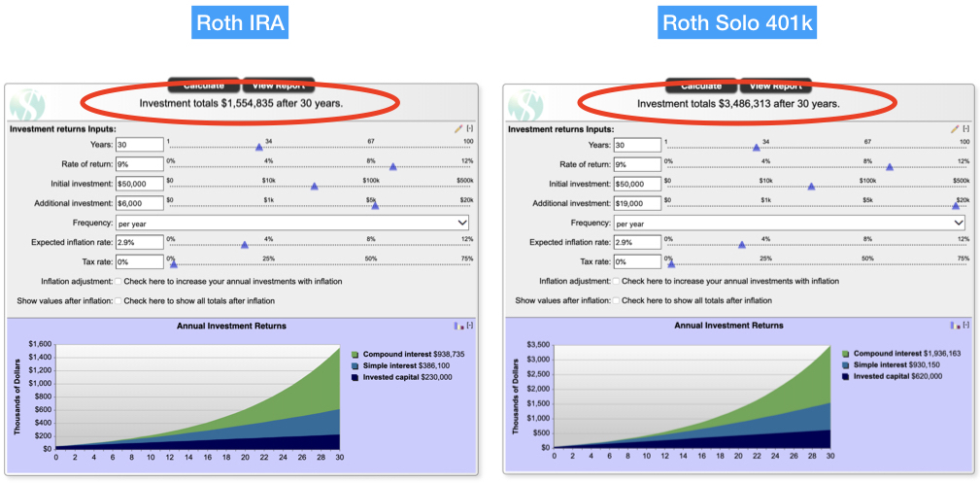Click the Years slider handle in Roth IRA panel
The height and width of the screenshot is (483, 980).
[x=258, y=148]
